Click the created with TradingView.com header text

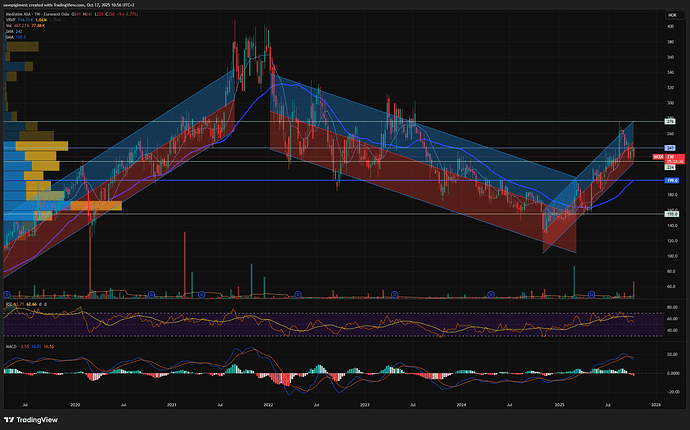60,5
